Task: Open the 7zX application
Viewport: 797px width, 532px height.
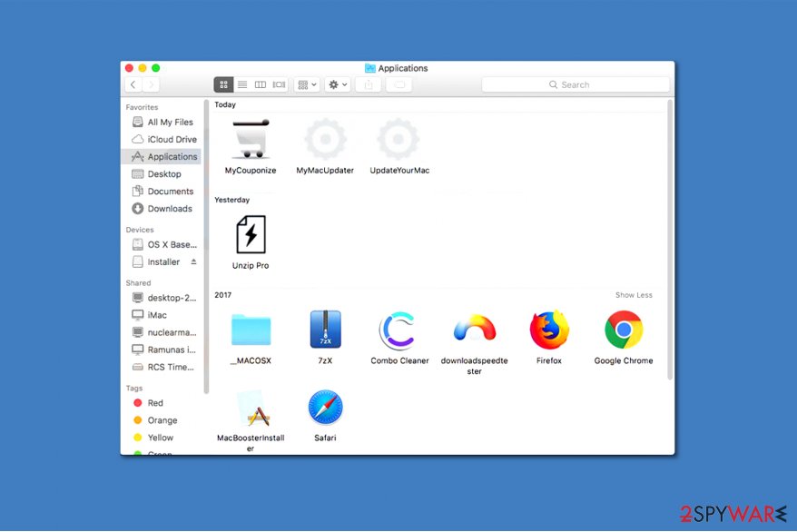Action: point(325,330)
